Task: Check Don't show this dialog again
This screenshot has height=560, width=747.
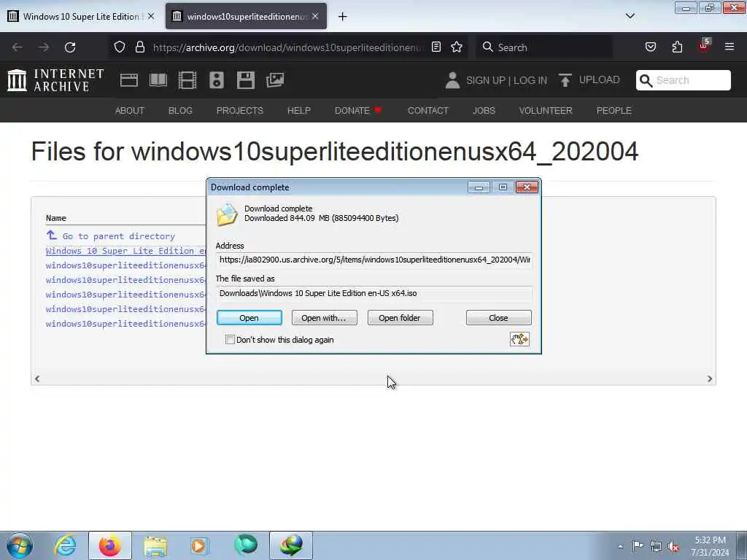Action: click(230, 340)
